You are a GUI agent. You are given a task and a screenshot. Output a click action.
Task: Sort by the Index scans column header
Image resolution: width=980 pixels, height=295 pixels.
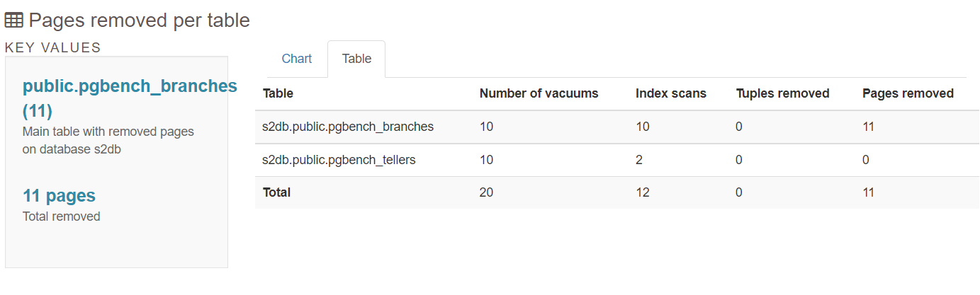670,93
